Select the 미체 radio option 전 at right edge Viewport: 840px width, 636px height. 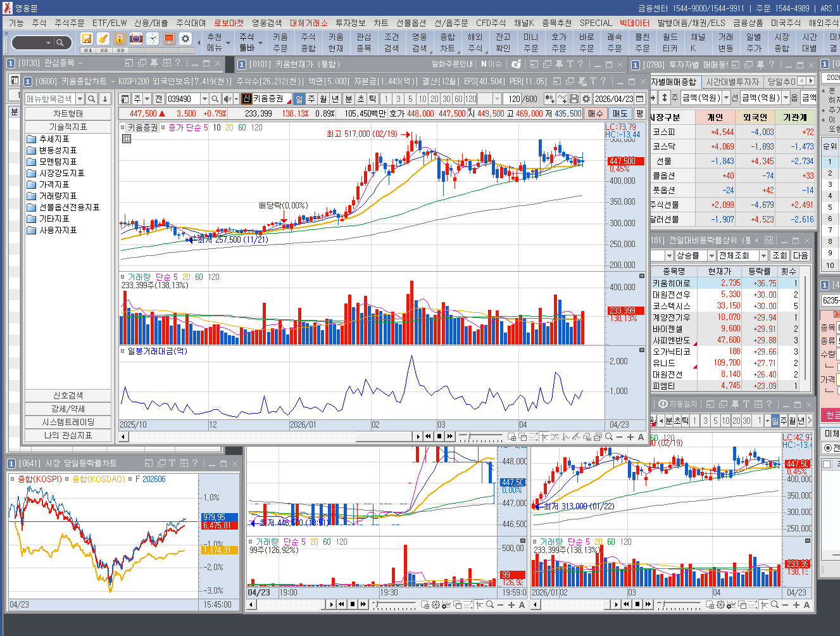[827, 448]
